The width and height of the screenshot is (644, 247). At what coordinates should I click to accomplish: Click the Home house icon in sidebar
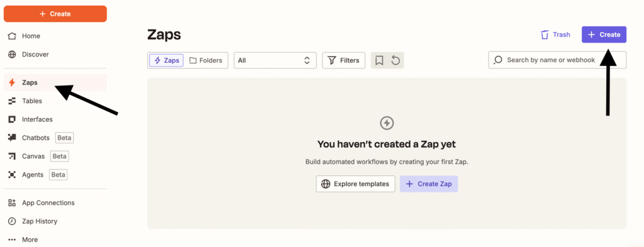pyautogui.click(x=12, y=36)
